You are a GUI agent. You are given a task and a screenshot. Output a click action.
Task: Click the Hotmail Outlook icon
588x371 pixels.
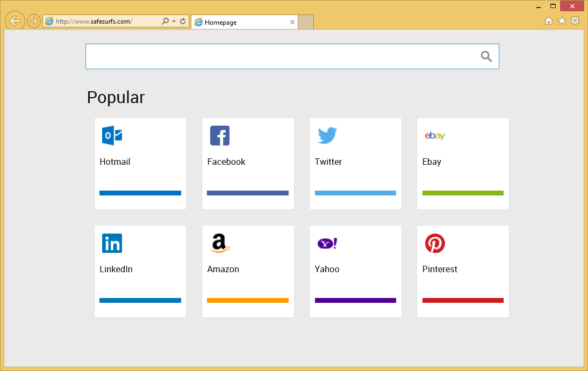point(112,135)
